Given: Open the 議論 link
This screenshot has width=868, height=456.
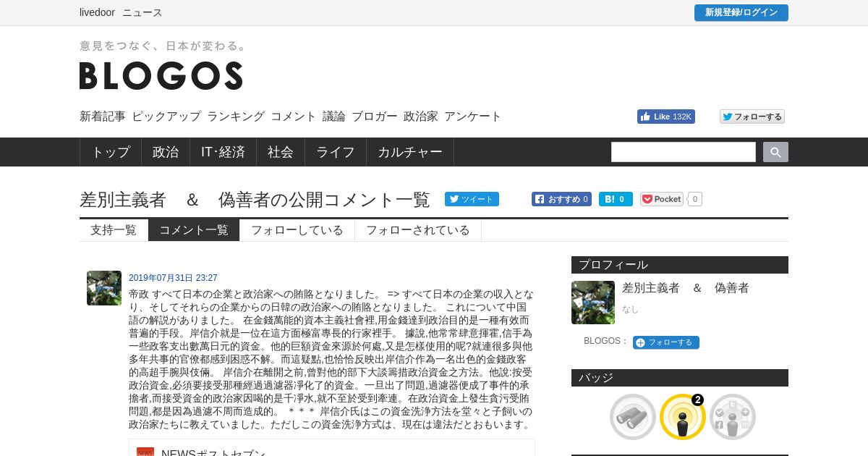Looking at the screenshot, I should coord(334,117).
